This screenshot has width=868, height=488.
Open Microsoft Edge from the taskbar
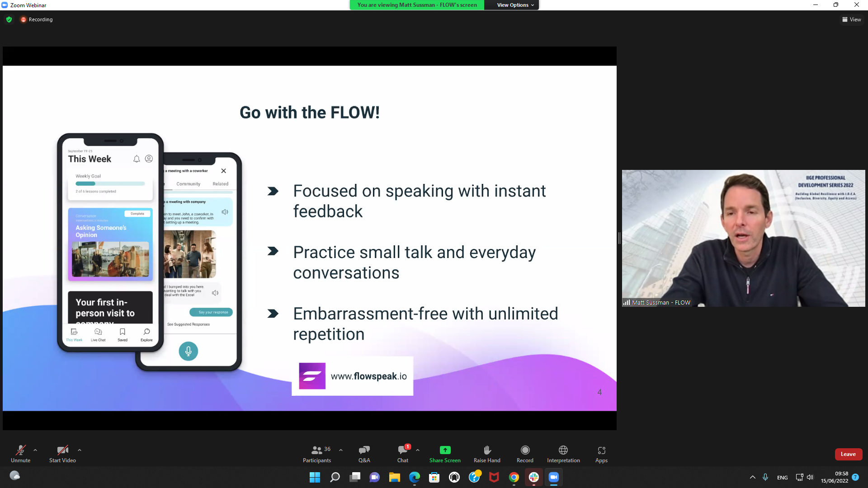click(415, 477)
